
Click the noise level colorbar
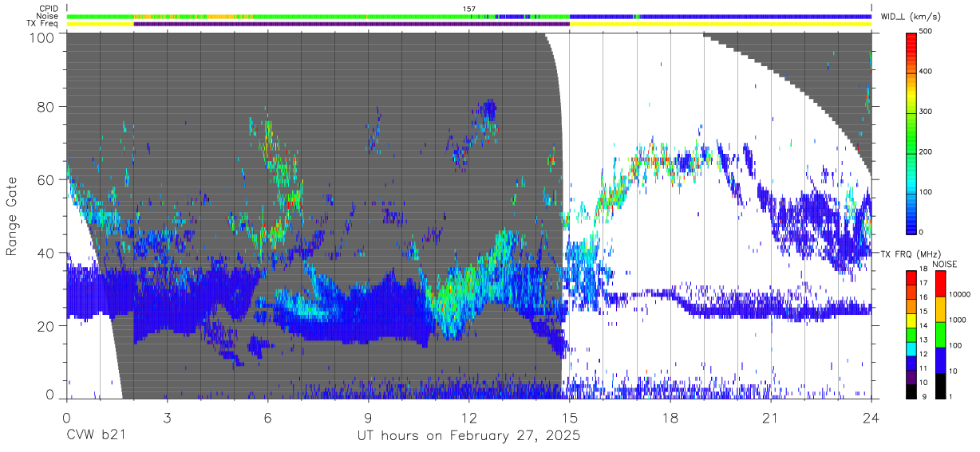939,335
